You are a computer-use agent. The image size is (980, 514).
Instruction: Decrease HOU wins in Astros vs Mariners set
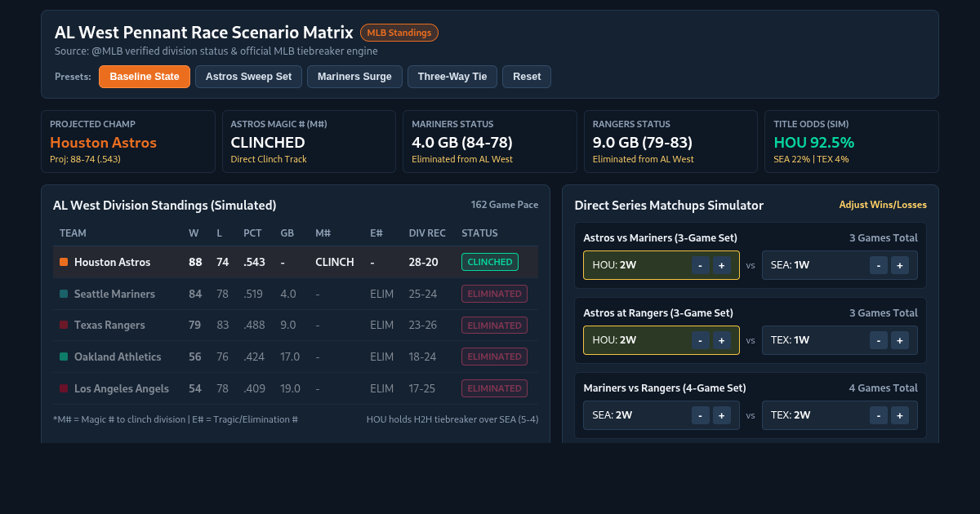pyautogui.click(x=701, y=265)
